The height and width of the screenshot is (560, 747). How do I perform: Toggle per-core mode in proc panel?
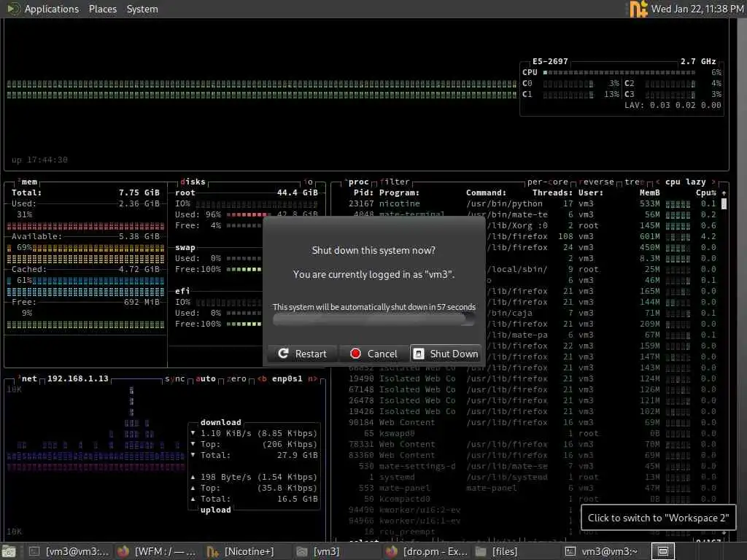[547, 182]
